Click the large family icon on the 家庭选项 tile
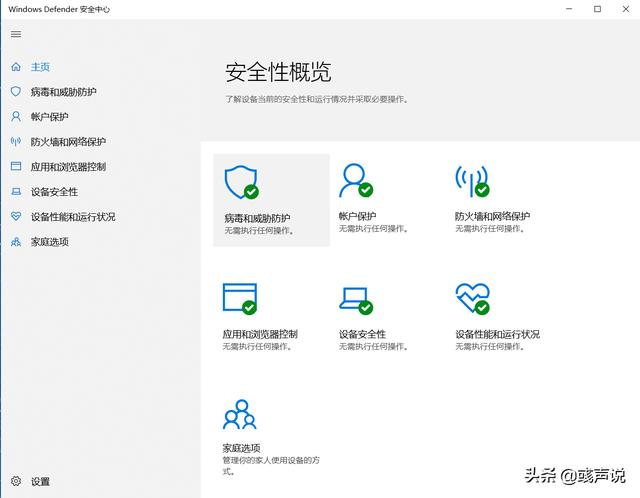 tap(240, 414)
